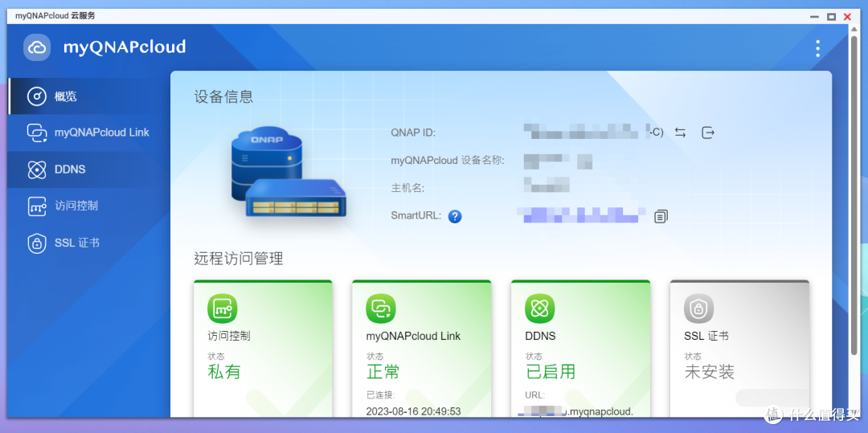Click the 设备信息 section heading
This screenshot has width=868, height=433.
[223, 96]
